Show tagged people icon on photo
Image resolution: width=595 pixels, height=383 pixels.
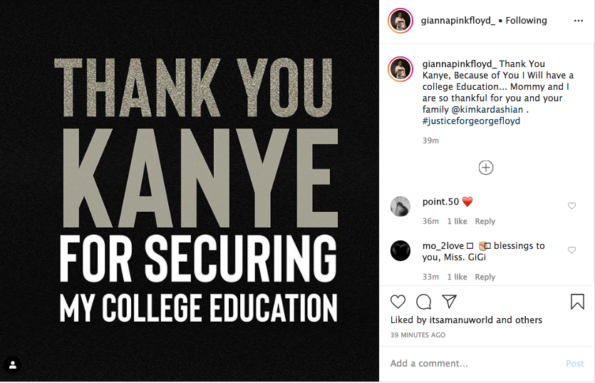13,365
